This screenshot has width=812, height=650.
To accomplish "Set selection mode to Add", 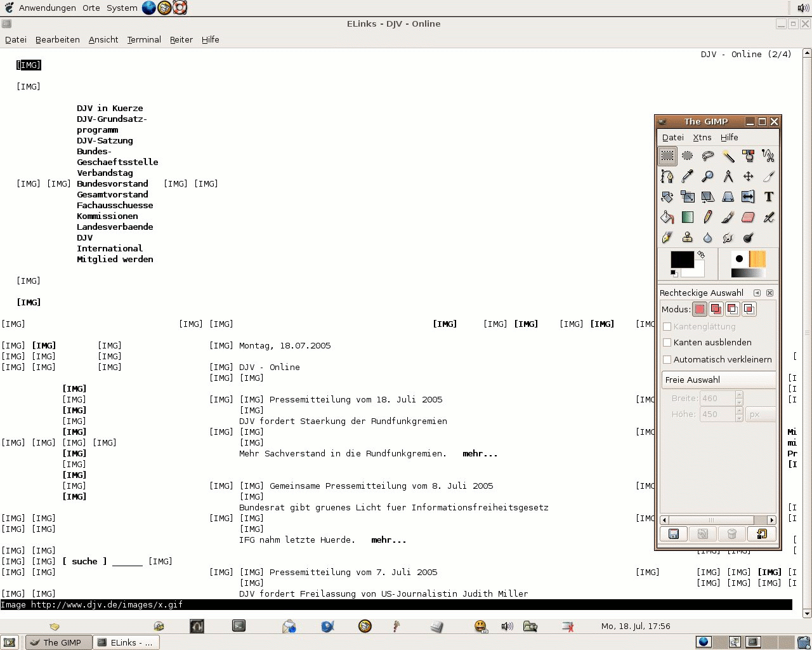I will (716, 309).
